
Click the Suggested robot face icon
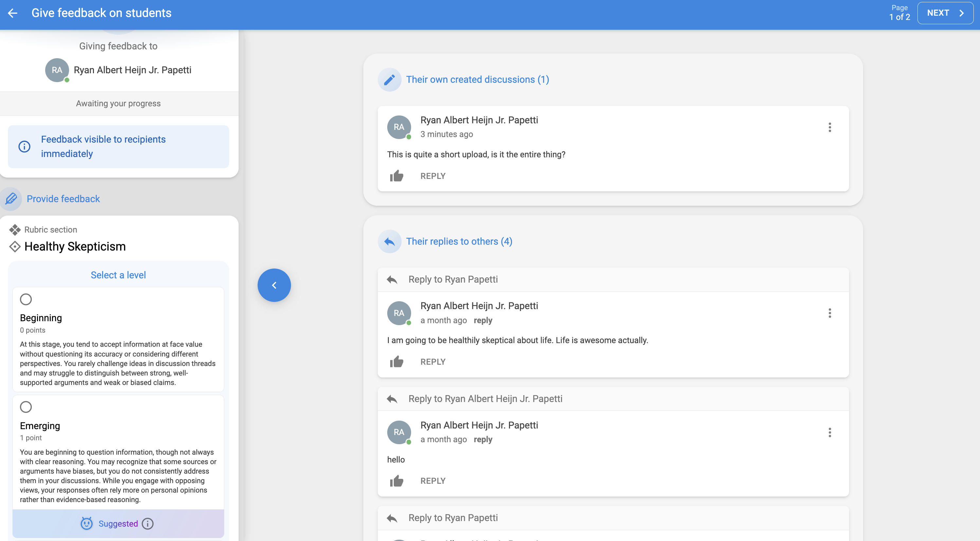click(86, 524)
